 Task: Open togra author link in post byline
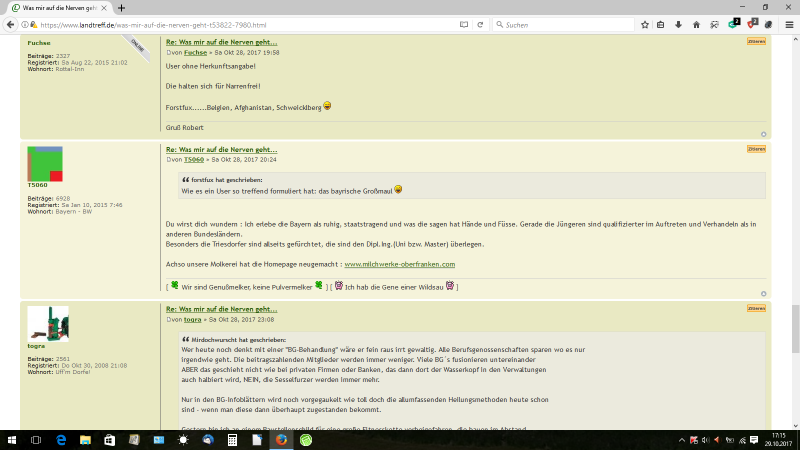192,319
